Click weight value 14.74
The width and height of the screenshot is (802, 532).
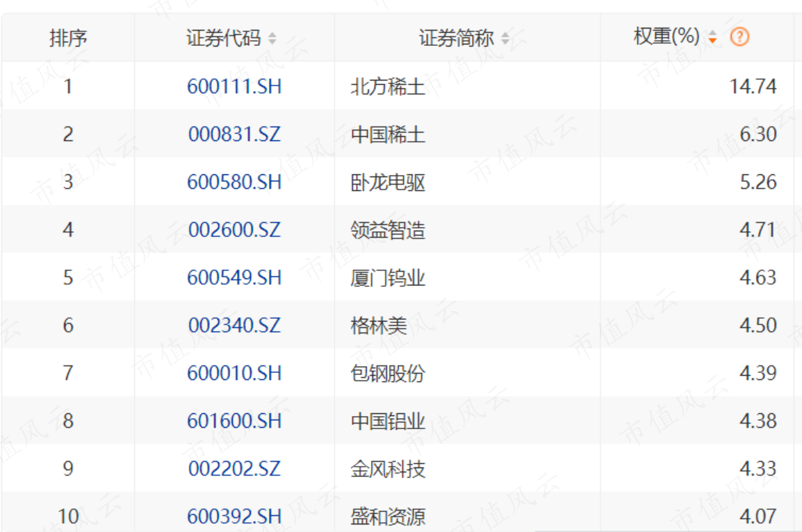pyautogui.click(x=753, y=86)
